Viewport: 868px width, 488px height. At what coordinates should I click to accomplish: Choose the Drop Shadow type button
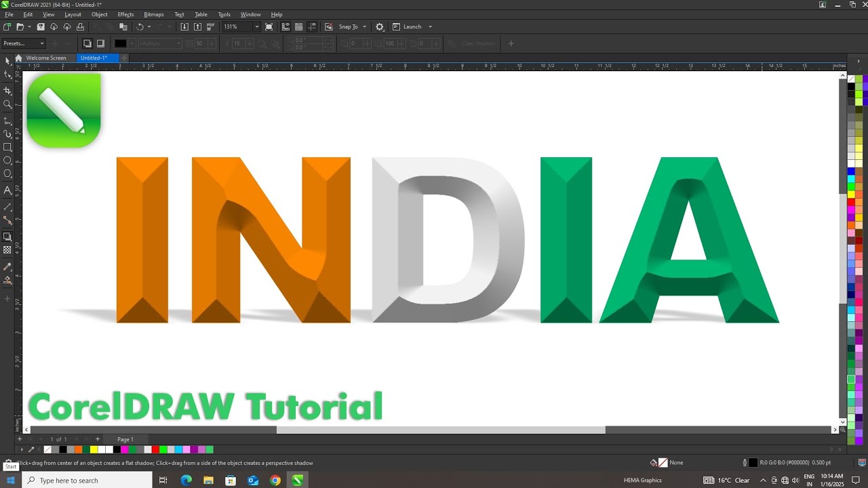click(87, 43)
